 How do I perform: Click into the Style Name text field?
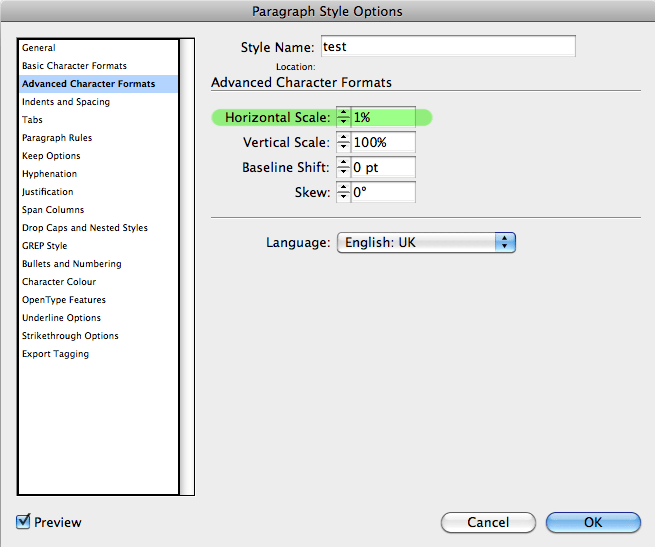click(x=448, y=46)
